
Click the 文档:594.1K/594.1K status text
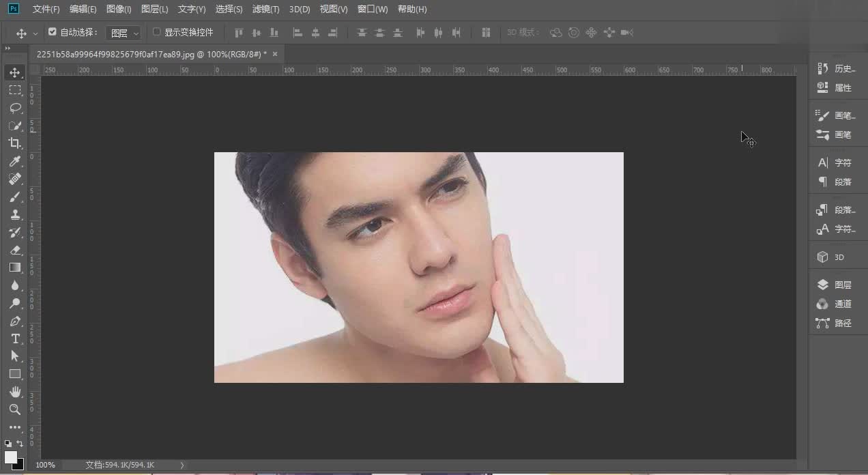(x=120, y=465)
